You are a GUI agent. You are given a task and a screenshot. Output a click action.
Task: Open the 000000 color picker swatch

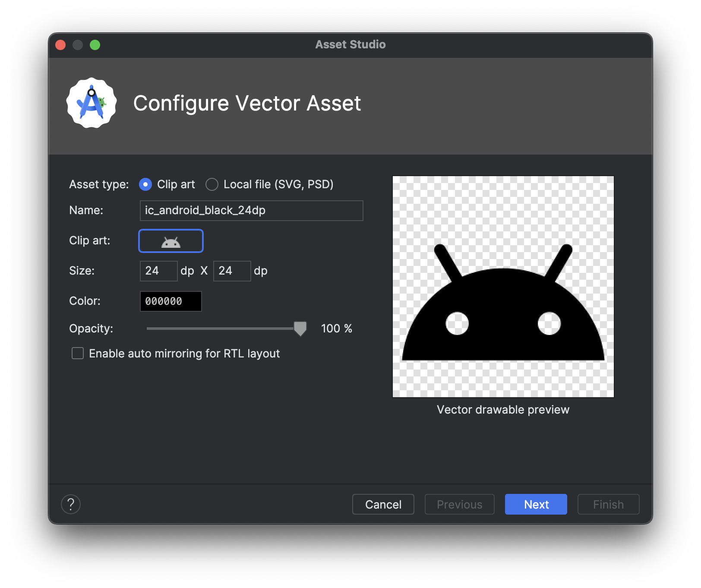[x=171, y=301]
